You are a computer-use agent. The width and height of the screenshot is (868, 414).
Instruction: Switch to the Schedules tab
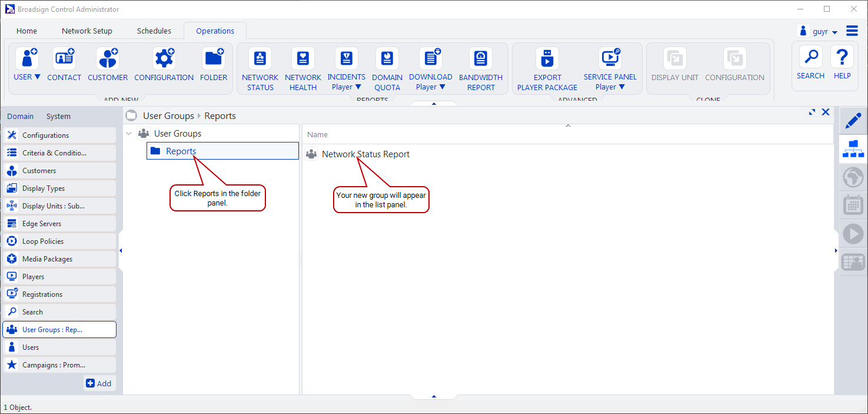point(154,31)
